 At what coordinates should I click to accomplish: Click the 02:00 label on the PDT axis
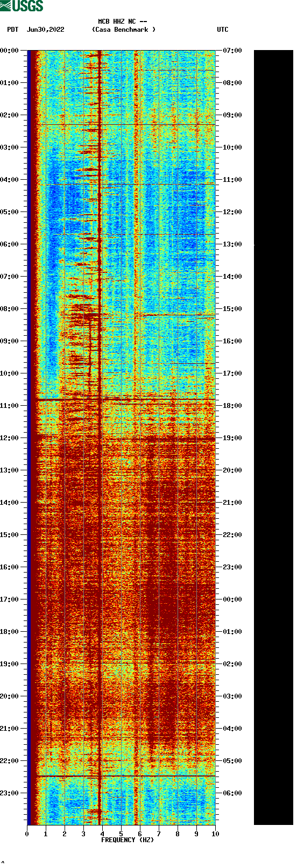[x=9, y=115]
